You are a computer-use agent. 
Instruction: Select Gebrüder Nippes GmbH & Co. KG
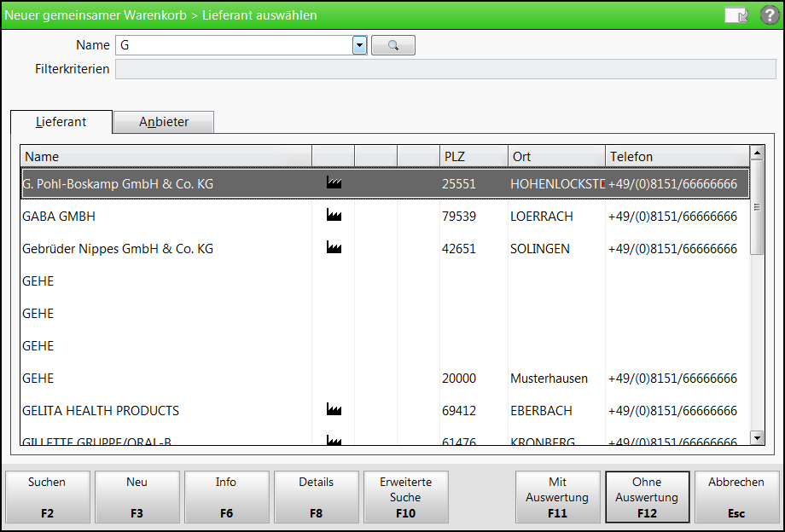[385, 249]
